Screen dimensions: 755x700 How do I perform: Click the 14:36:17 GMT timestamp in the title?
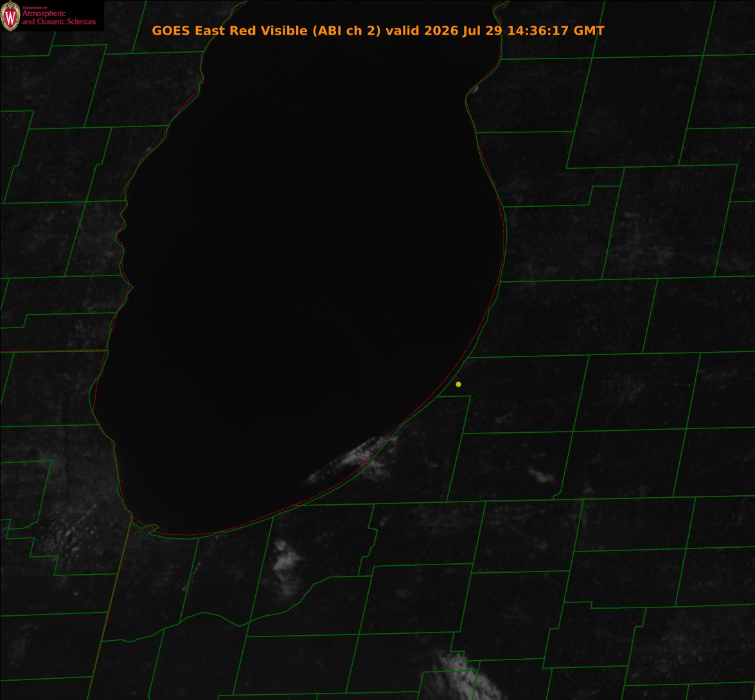click(x=556, y=31)
